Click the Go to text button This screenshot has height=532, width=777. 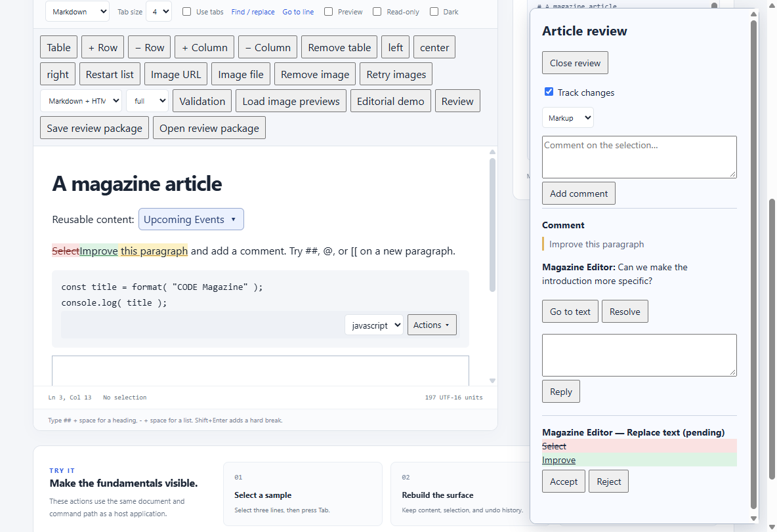570,311
